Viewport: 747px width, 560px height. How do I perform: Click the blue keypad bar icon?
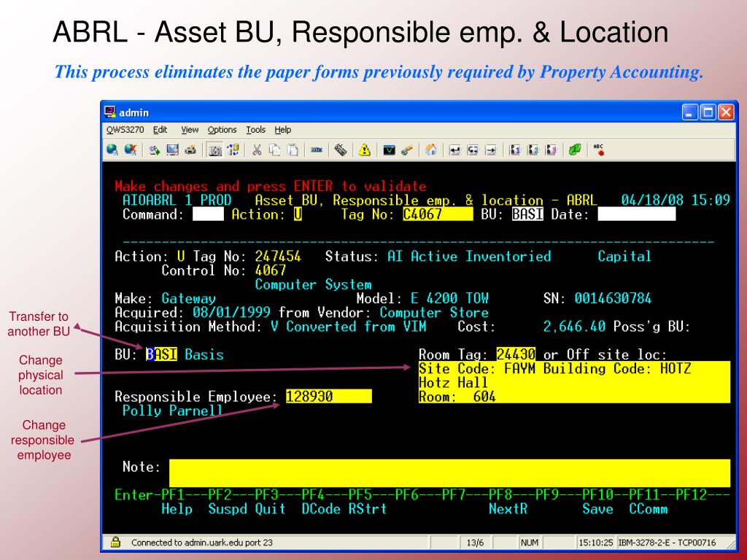[x=317, y=150]
